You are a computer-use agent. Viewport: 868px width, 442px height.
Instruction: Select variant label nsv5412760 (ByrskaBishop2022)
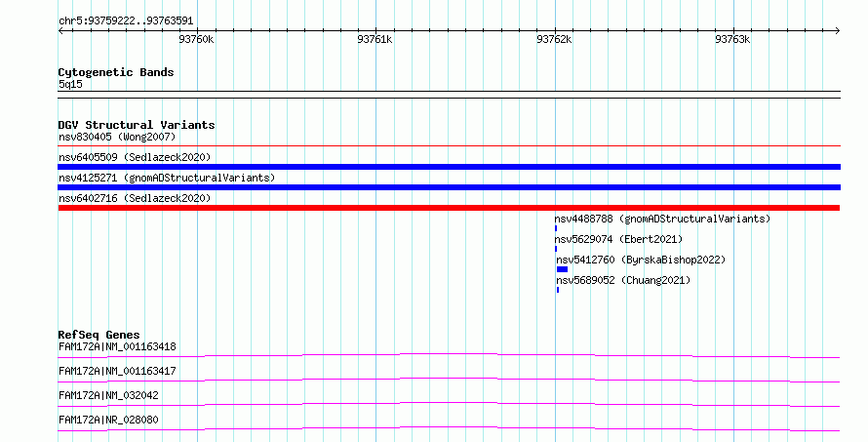coord(641,260)
